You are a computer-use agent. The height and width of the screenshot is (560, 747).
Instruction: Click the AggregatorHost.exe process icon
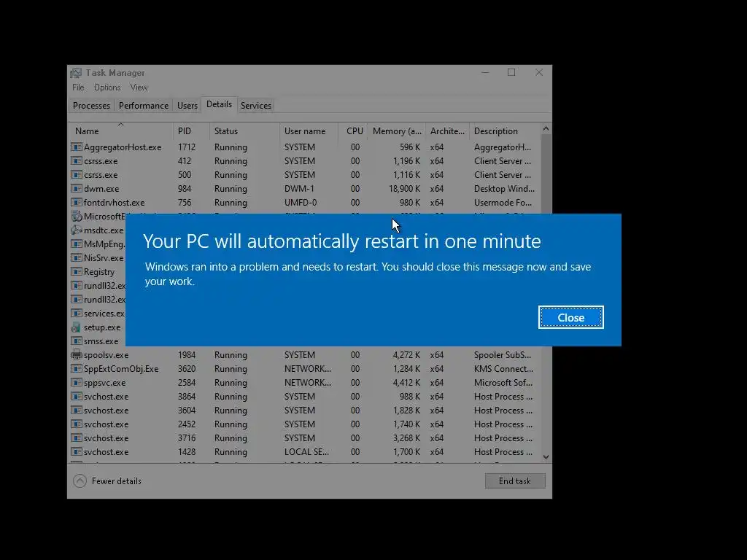tap(76, 147)
